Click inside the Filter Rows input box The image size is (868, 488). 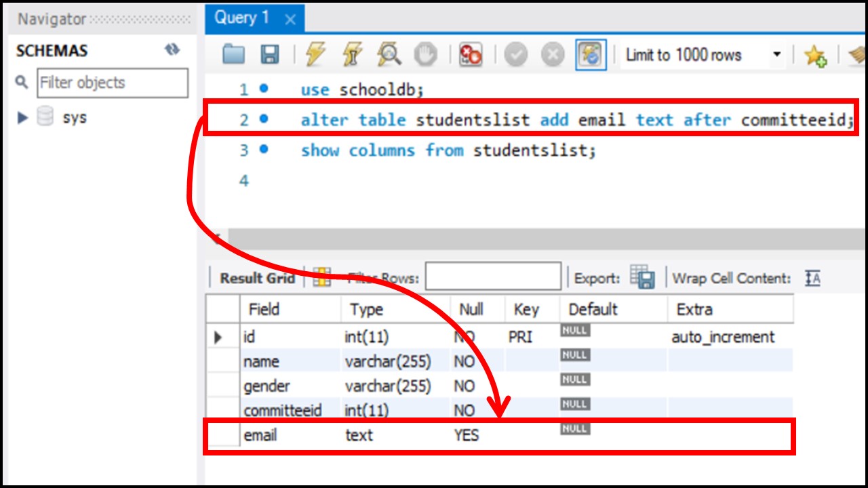[x=492, y=275]
